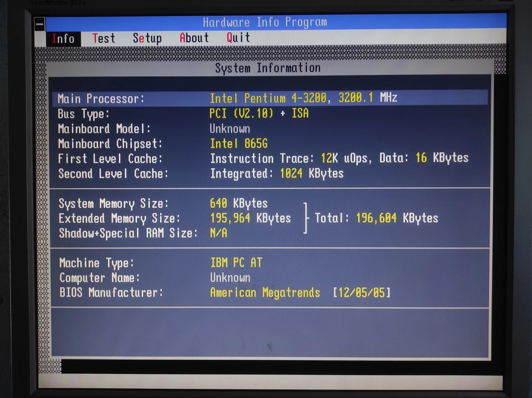The image size is (532, 398).
Task: Click the system menu box in the title bar
Action: (40, 24)
